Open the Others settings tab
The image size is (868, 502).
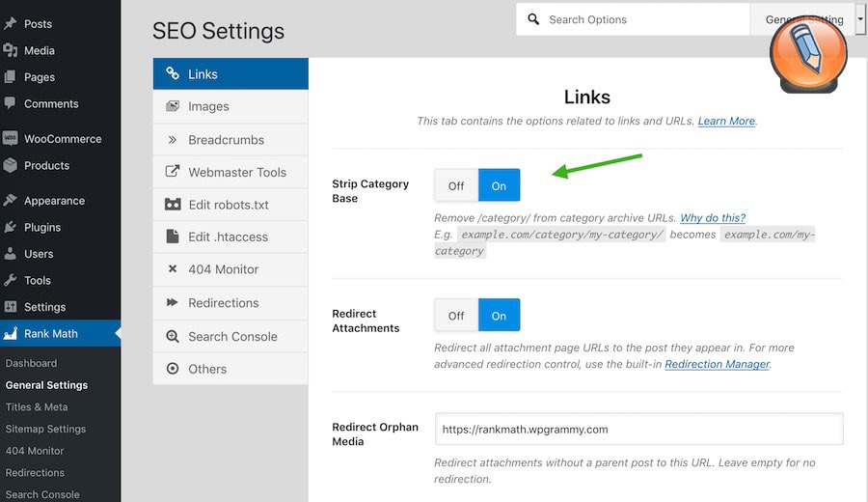[231, 369]
